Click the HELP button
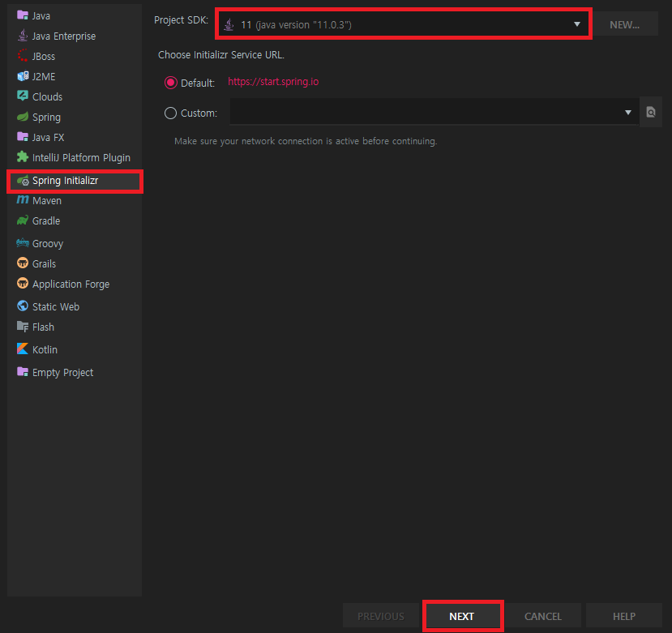The height and width of the screenshot is (633, 672). click(624, 616)
